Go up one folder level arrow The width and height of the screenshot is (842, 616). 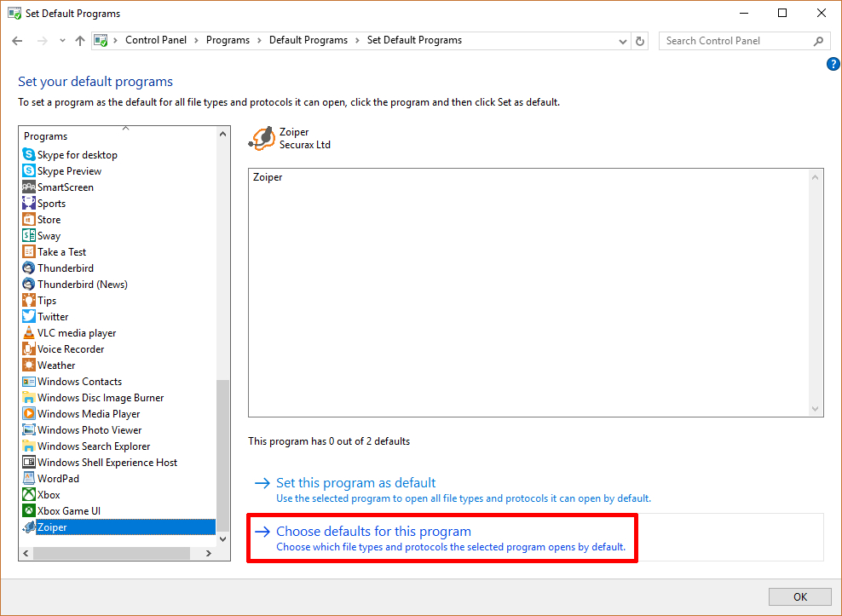coord(80,41)
